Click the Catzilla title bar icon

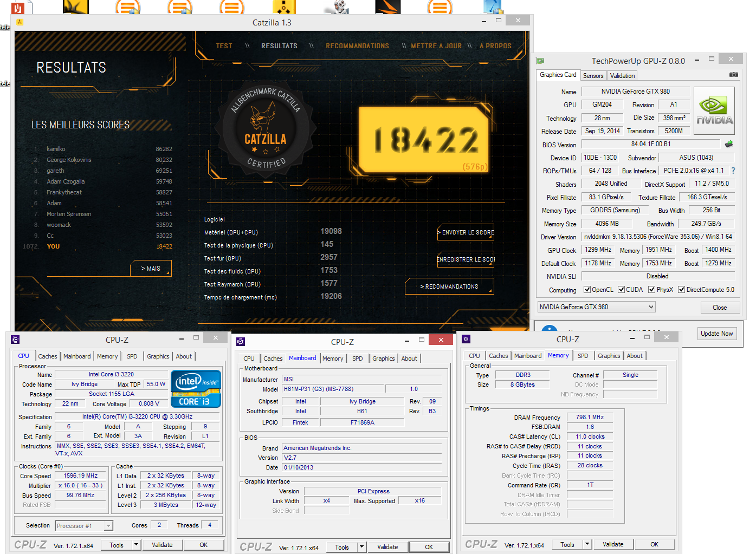tap(20, 22)
